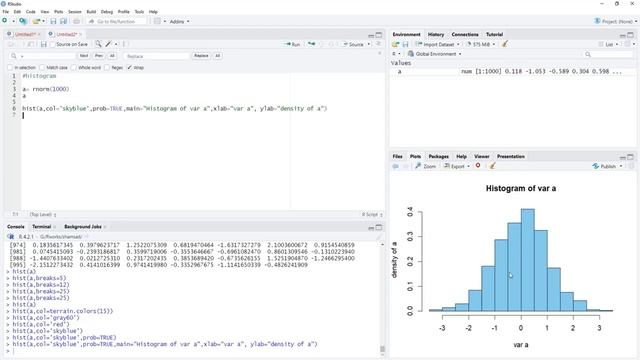
Task: Click the Save All documents icon
Action: [63, 21]
